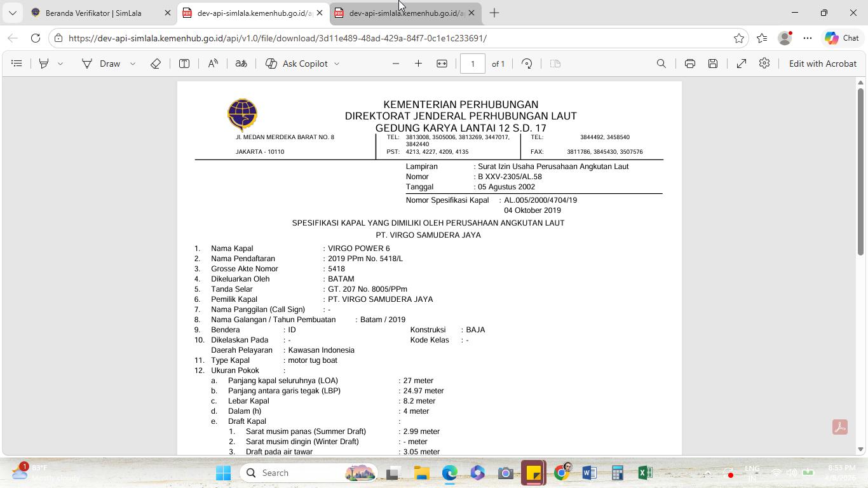868x488 pixels.
Task: Open the Ask Copilot dropdown arrow
Action: point(337,64)
